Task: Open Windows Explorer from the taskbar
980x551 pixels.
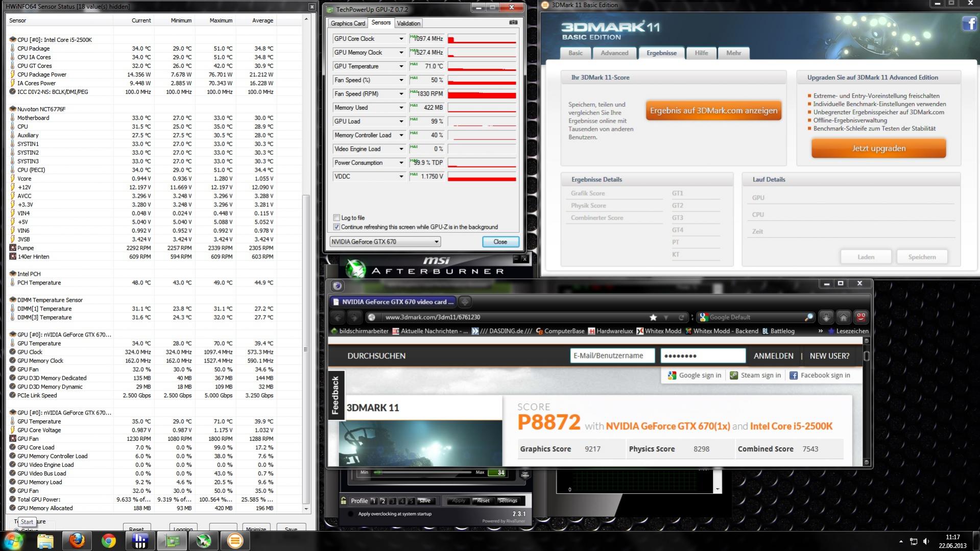Action: coord(45,541)
